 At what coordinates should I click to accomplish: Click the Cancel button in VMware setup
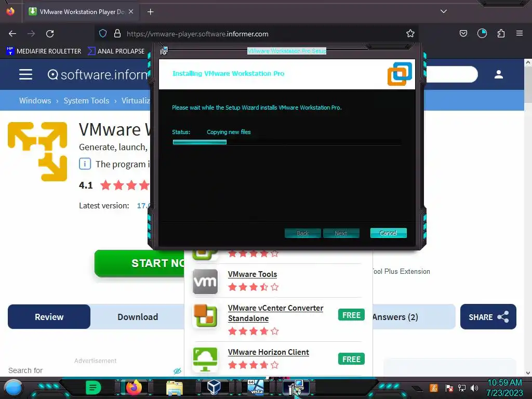click(388, 233)
